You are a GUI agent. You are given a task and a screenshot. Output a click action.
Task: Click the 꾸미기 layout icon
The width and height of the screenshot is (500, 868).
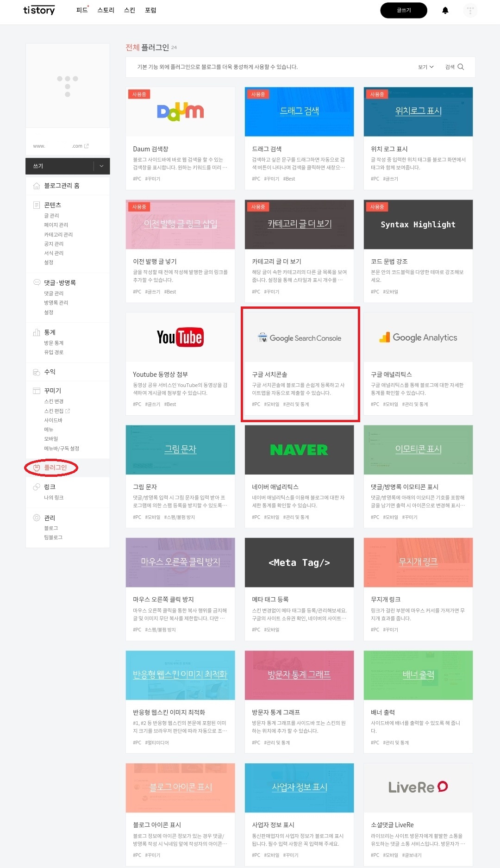tap(37, 391)
